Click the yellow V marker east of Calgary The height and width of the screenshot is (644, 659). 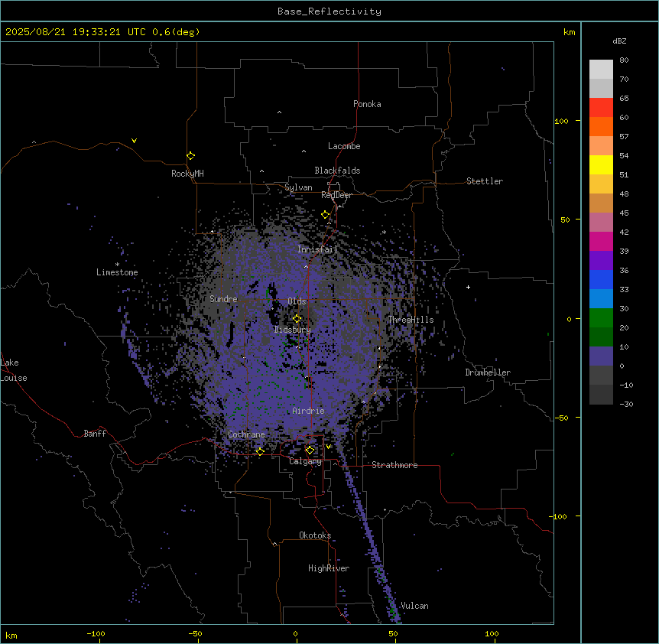[x=328, y=447]
